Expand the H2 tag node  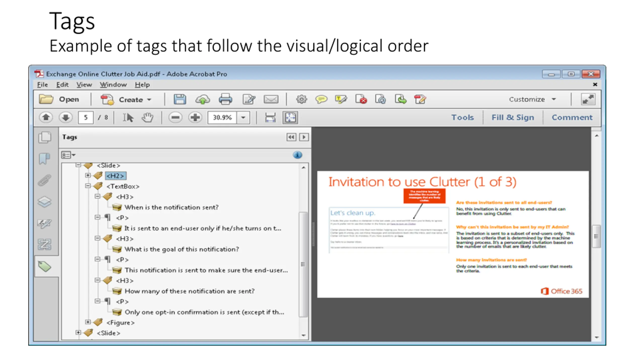coord(88,175)
